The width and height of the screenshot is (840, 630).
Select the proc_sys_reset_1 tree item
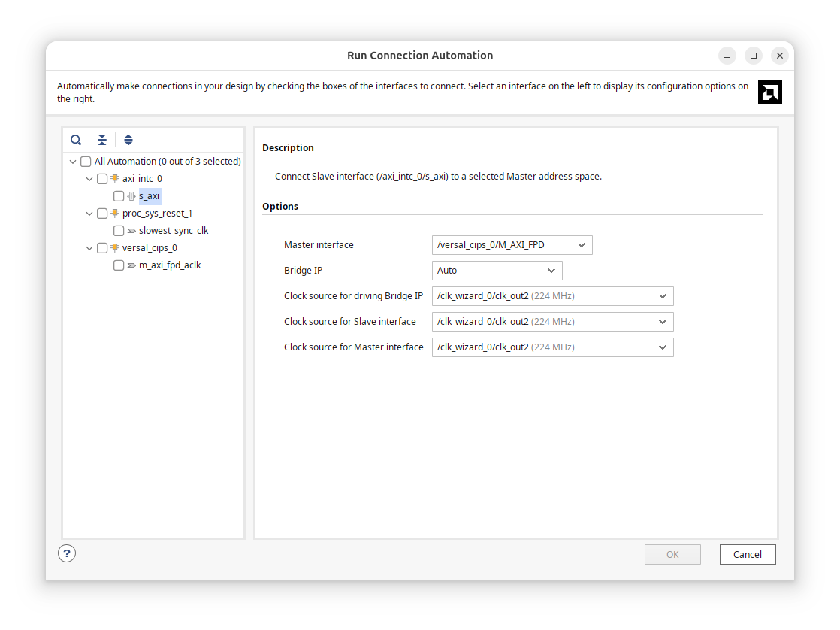point(157,214)
